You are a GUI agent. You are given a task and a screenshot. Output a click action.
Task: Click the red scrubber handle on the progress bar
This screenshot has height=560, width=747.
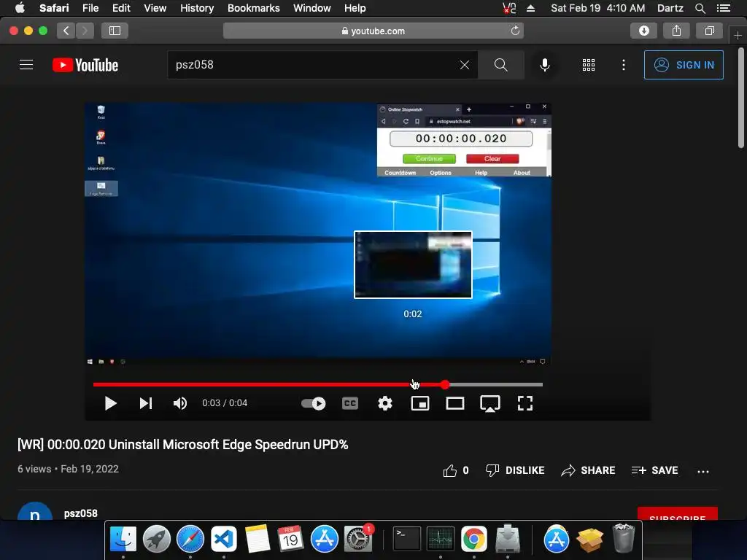[445, 385]
